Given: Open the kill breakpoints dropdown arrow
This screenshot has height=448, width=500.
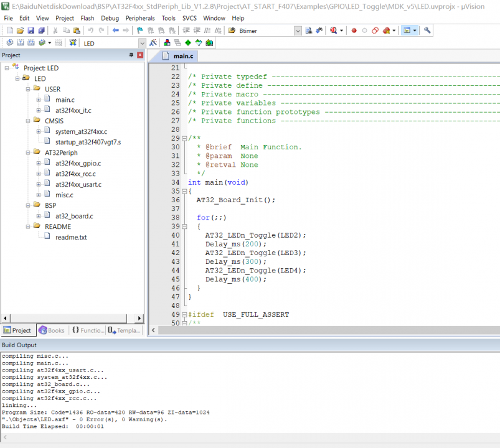Looking at the screenshot, I should (x=394, y=30).
